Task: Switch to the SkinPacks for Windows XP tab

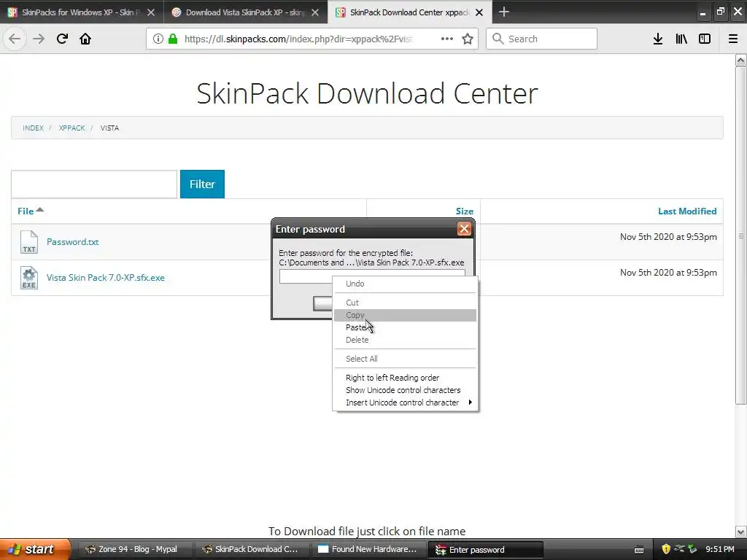Action: click(x=81, y=12)
